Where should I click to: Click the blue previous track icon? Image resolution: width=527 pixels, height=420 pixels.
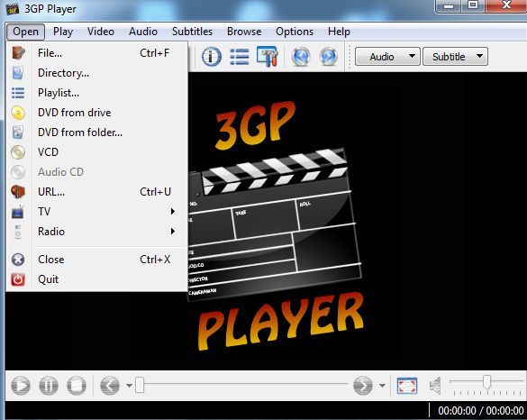tap(301, 57)
